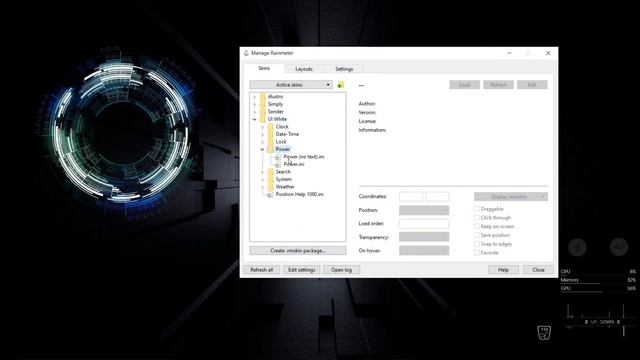Screen dimensions: 640x360
Task: Click the Close button at bottom
Action: pyautogui.click(x=538, y=270)
